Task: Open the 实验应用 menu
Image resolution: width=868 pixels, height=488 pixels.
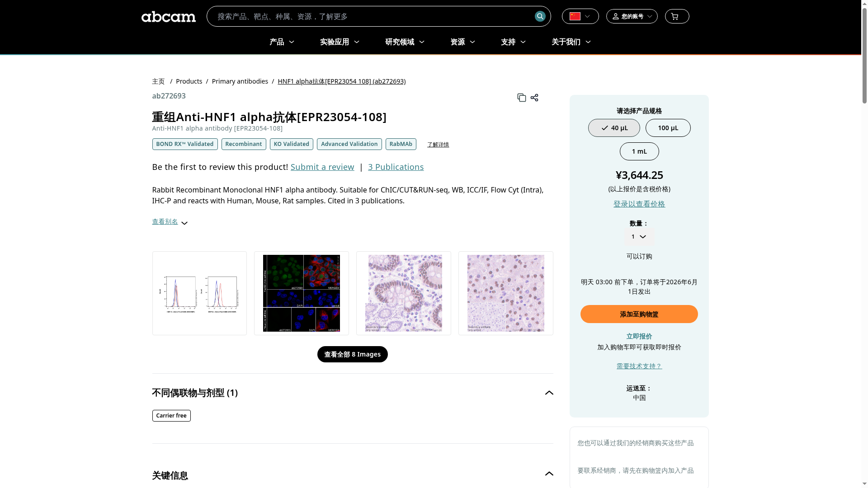Action: pos(340,42)
